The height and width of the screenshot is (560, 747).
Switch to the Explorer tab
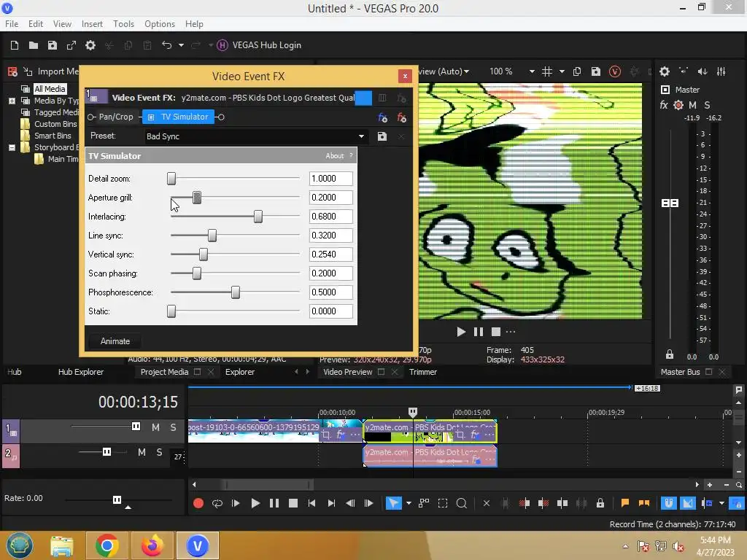239,372
